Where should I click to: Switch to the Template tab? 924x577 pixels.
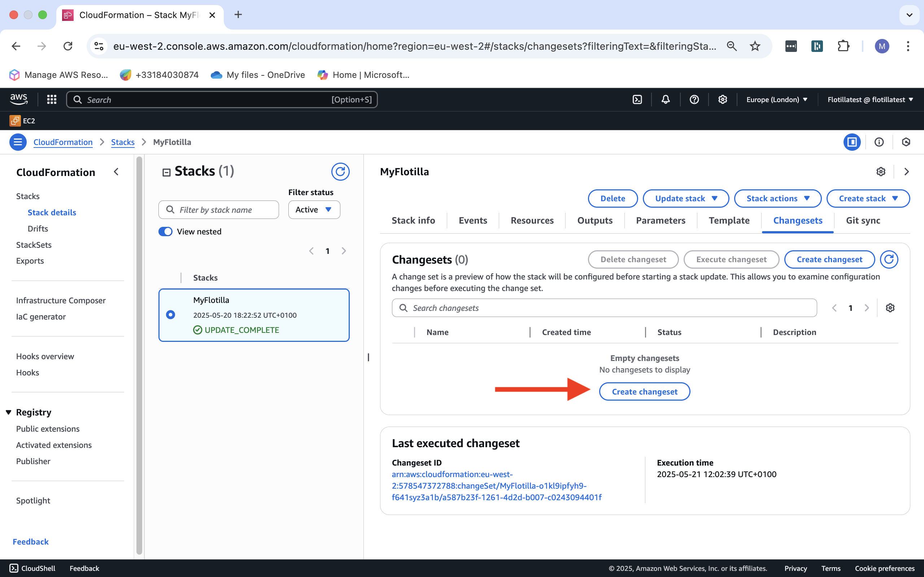pyautogui.click(x=729, y=221)
